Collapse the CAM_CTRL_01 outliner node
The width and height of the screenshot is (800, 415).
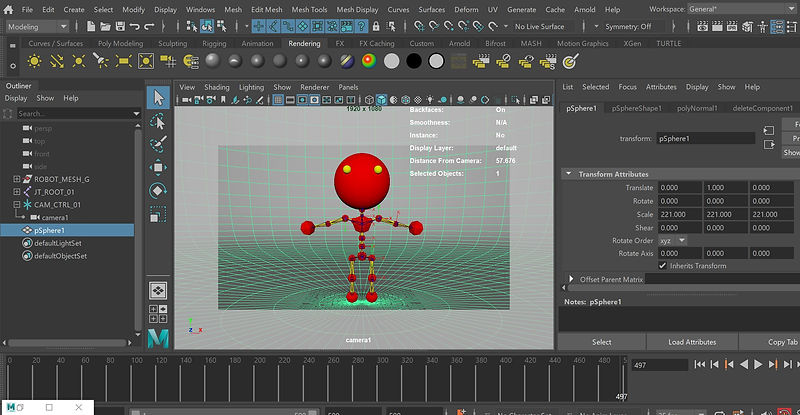pos(16,205)
